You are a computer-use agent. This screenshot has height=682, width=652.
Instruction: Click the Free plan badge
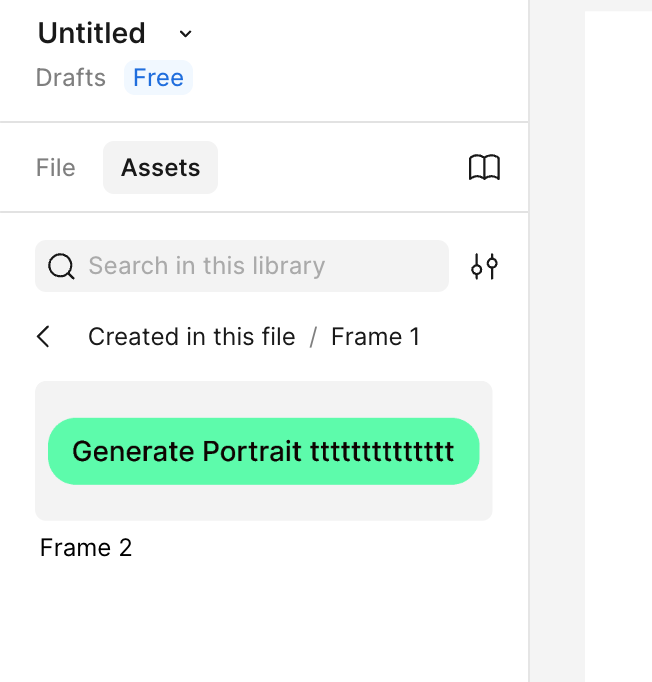(x=158, y=78)
